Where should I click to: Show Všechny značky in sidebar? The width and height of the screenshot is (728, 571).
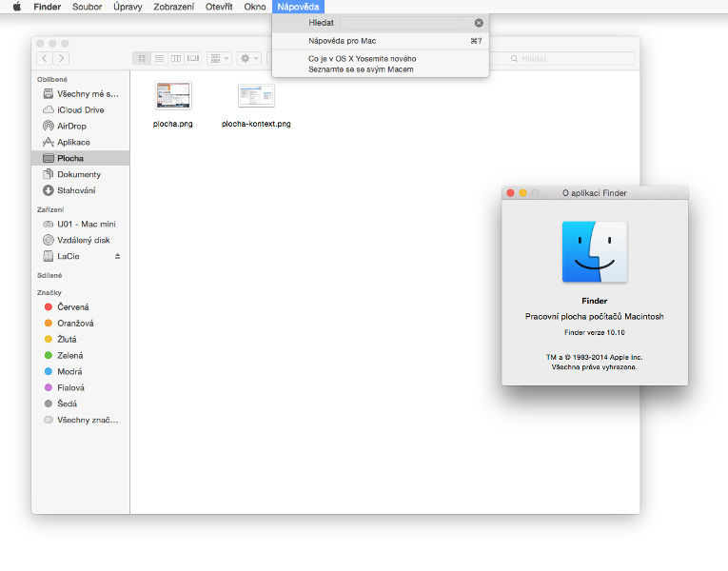coord(80,420)
